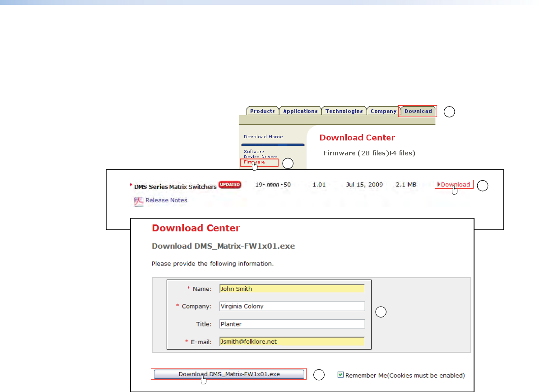Click the red Download link for DMS Series

coord(455,184)
